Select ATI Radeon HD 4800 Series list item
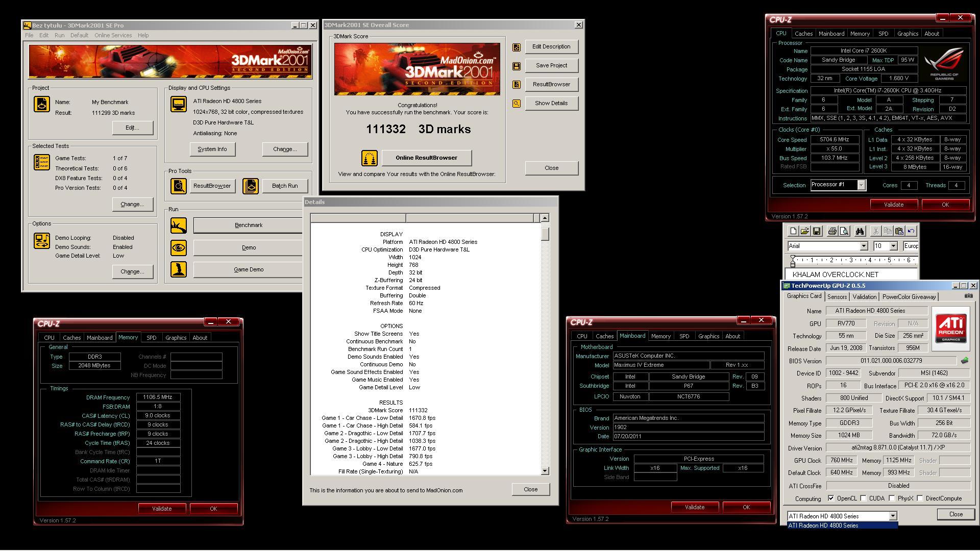Screen dimensions: 980x551 tap(842, 525)
